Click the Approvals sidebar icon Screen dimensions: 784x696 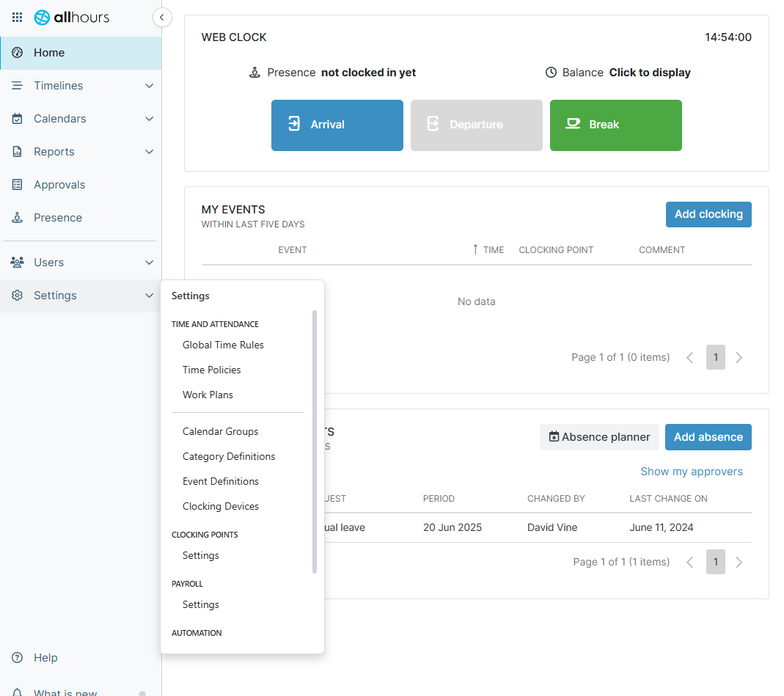[x=18, y=185]
